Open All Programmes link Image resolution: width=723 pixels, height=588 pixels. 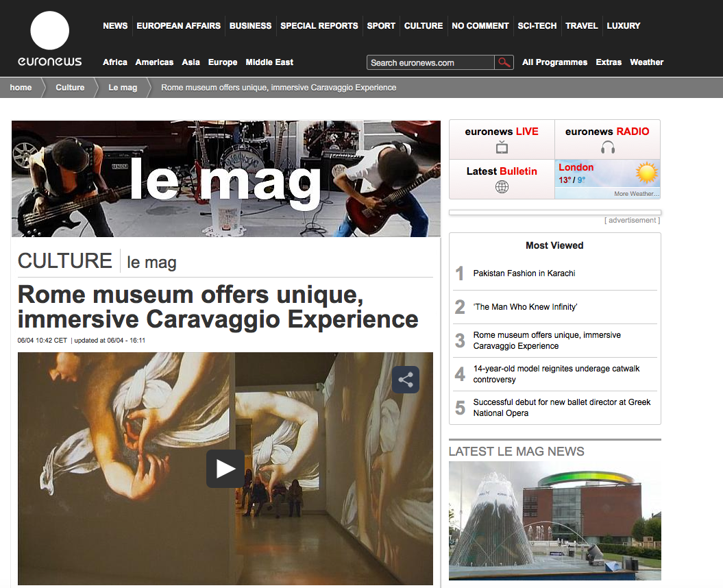pyautogui.click(x=554, y=62)
